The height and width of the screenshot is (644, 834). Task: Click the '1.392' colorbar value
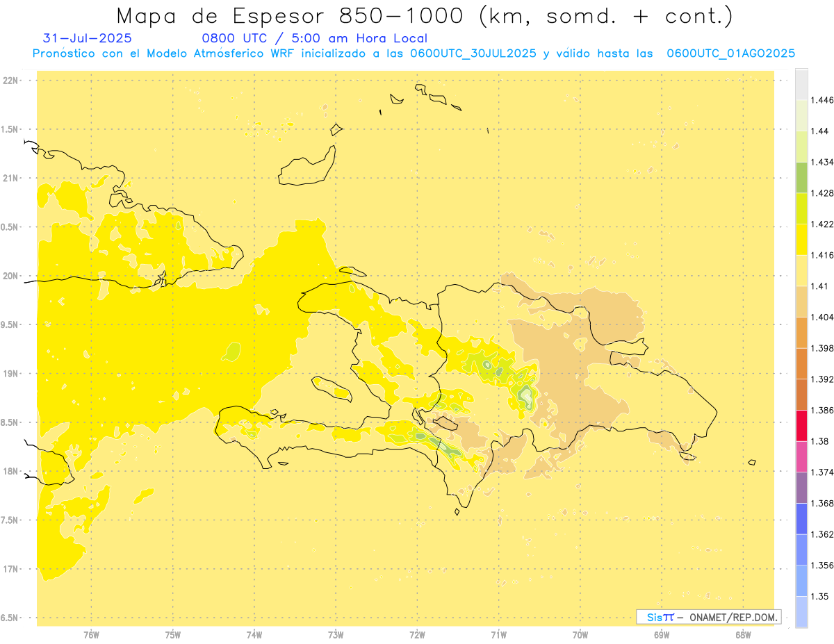coord(823,379)
